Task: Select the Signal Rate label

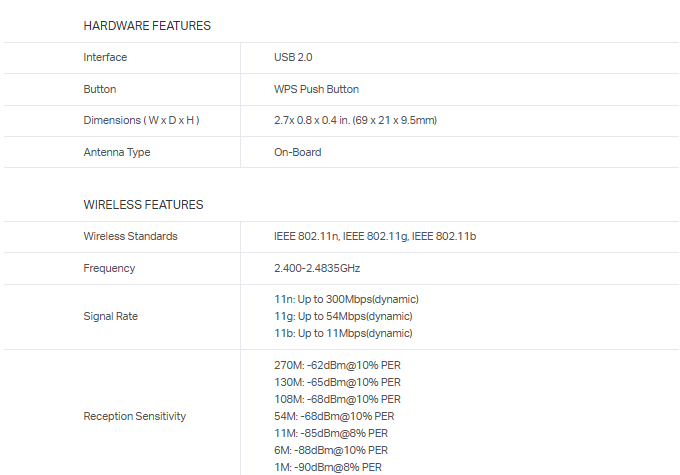Action: pyautogui.click(x=110, y=317)
